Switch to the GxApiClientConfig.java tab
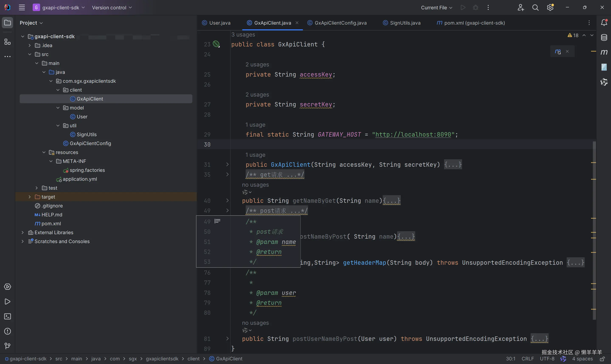The height and width of the screenshot is (364, 611). pos(337,23)
